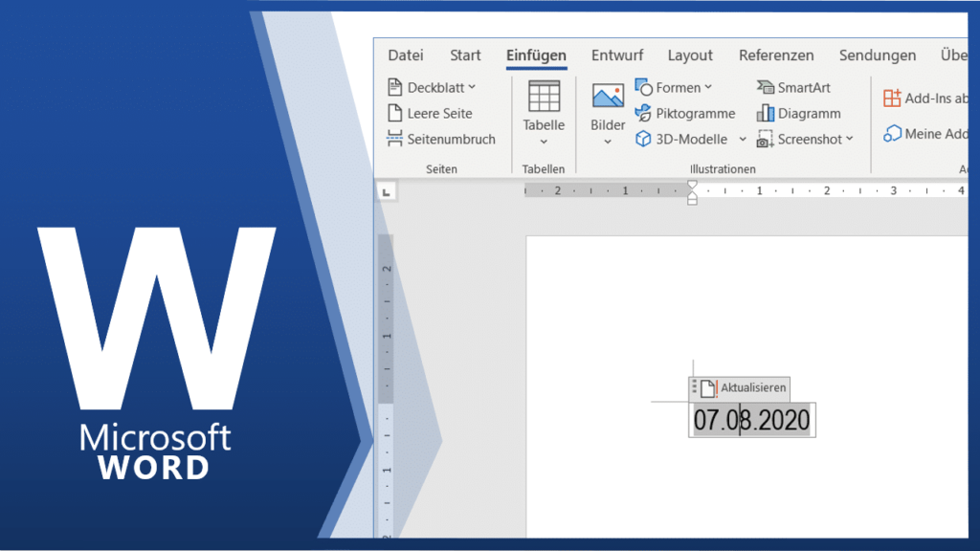Click the Meine Add-Ins icon

[x=892, y=134]
